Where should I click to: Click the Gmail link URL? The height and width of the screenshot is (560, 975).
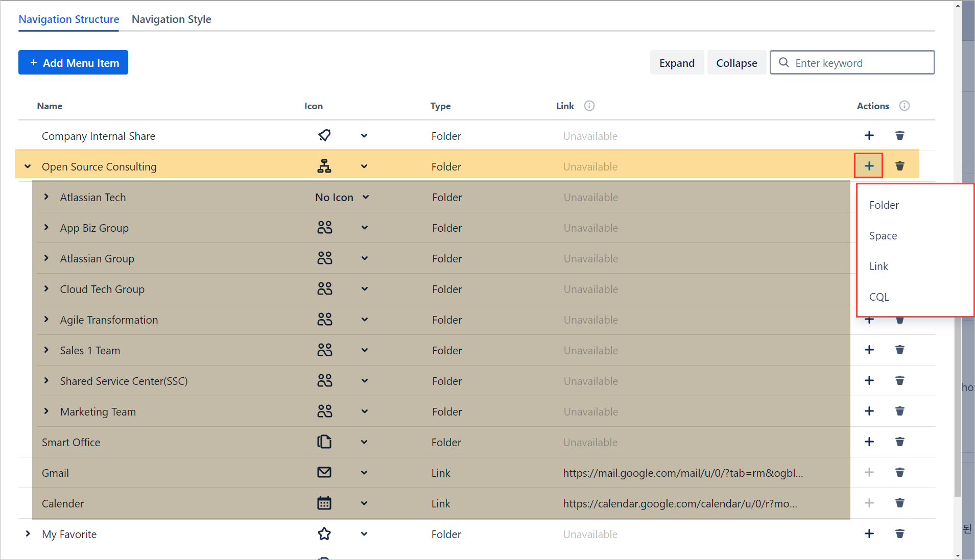[683, 473]
